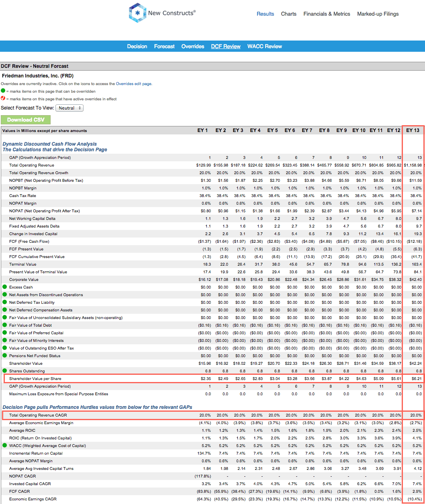Click the override icon for Pensions Net Funded Status

click(x=4, y=356)
